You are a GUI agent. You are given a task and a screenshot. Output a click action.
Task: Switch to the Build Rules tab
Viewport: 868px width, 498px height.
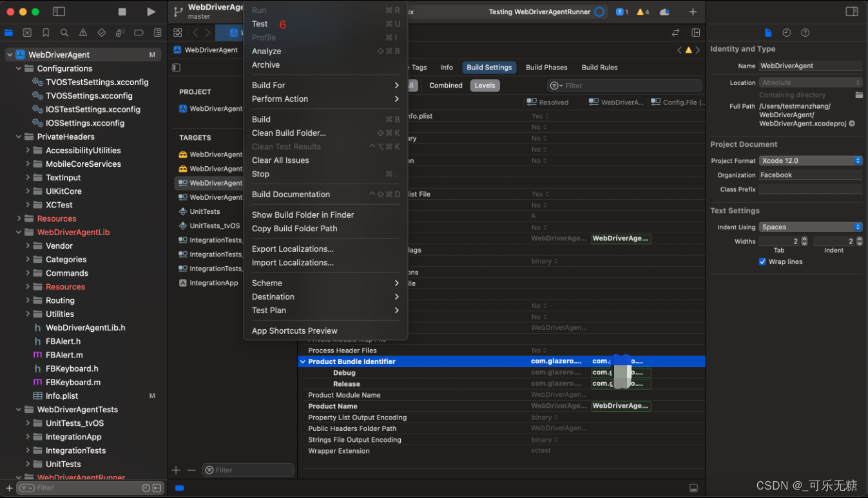click(x=599, y=67)
